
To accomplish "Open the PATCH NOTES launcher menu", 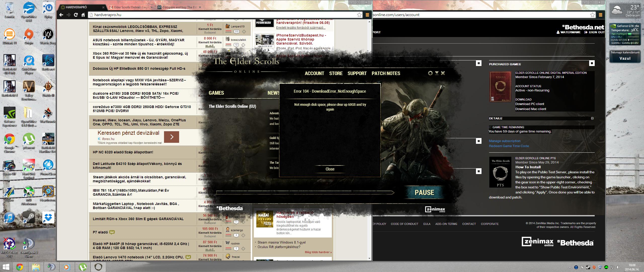I will click(386, 73).
